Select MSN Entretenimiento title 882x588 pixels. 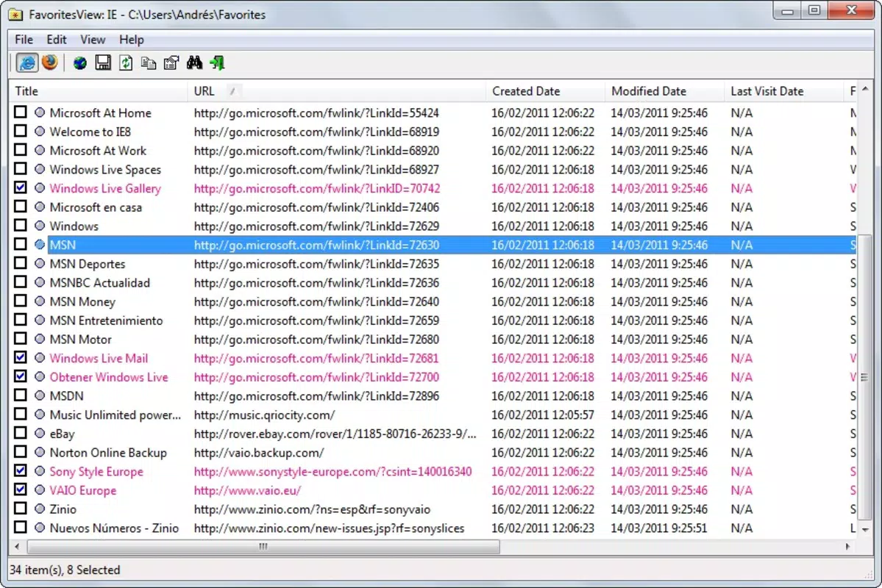[107, 320]
